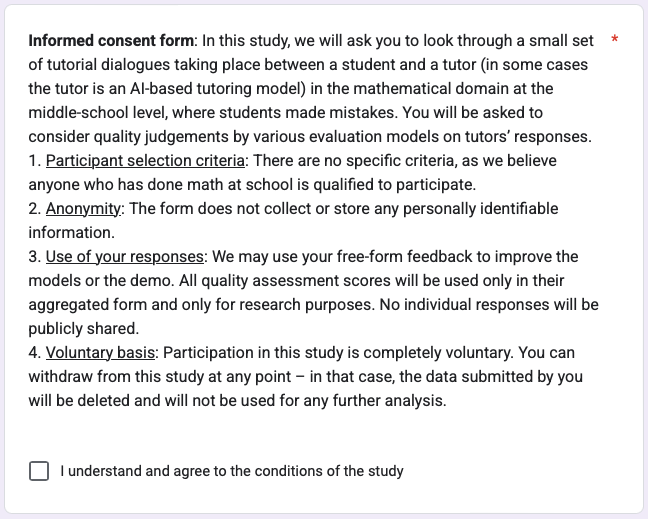This screenshot has width=648, height=519.
Task: Click the phrase 'withdraw from this study'
Action: click(x=112, y=377)
